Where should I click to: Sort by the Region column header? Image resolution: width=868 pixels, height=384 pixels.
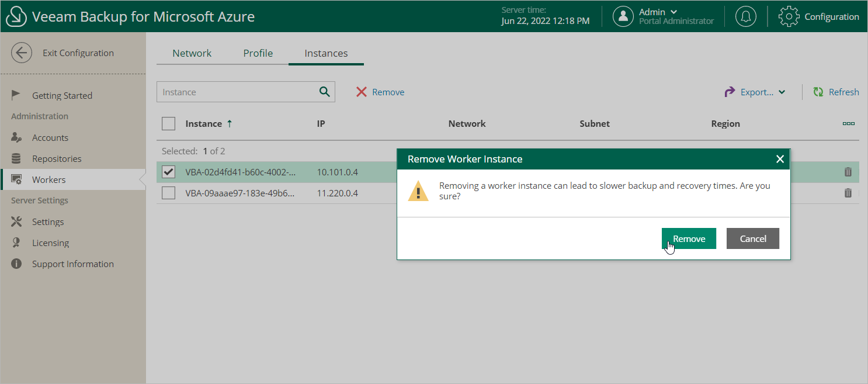coord(725,123)
